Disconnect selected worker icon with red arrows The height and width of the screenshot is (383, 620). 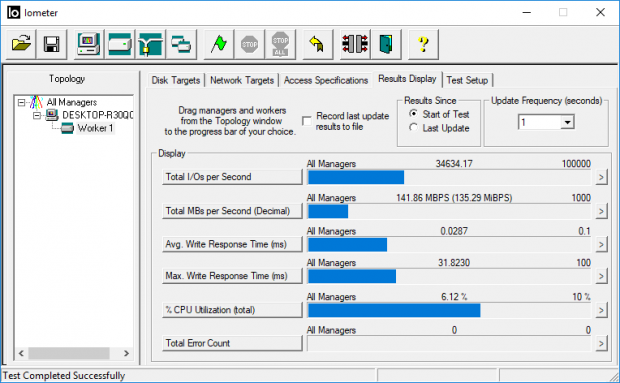355,44
